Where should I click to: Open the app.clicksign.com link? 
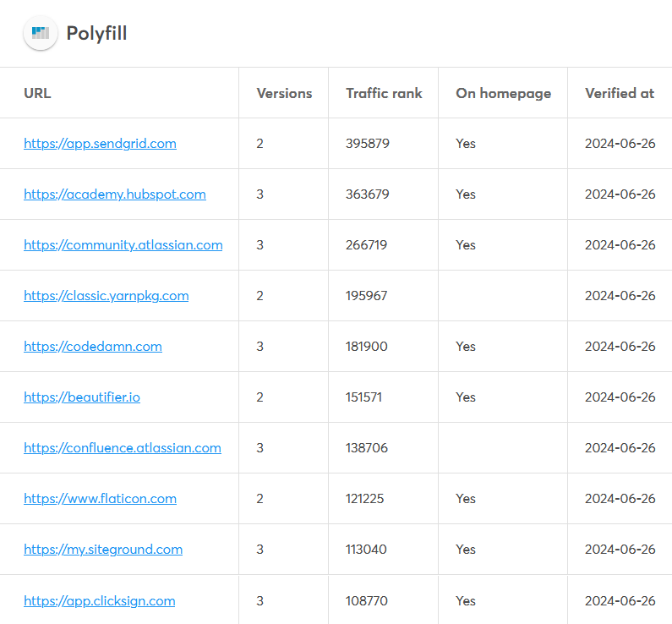(x=100, y=601)
